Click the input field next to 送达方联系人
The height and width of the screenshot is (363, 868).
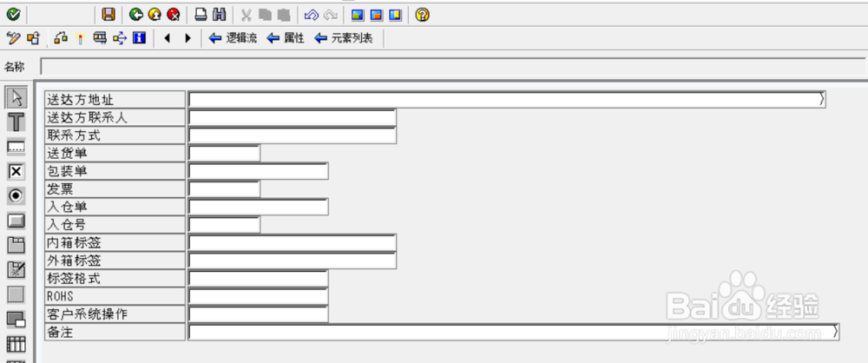(x=293, y=117)
